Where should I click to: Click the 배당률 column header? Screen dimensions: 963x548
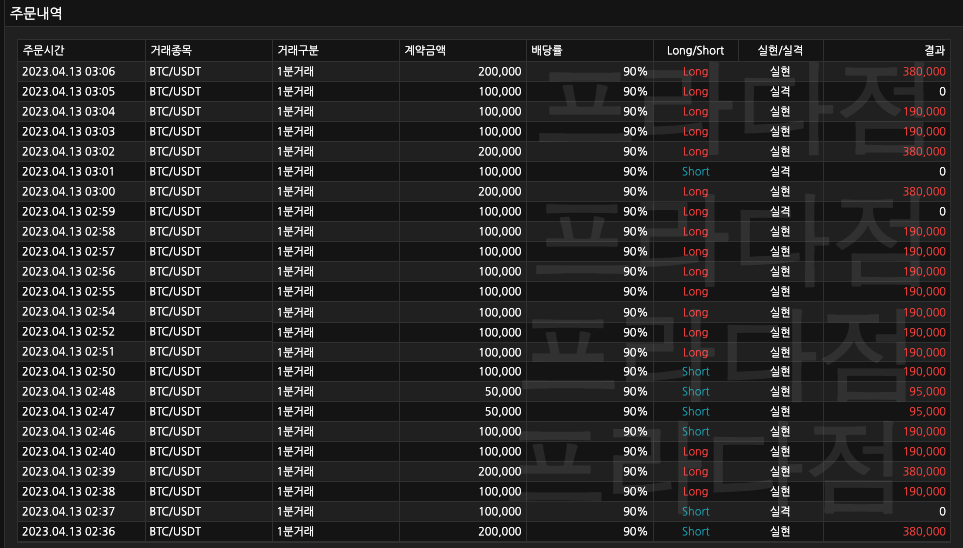[x=547, y=50]
